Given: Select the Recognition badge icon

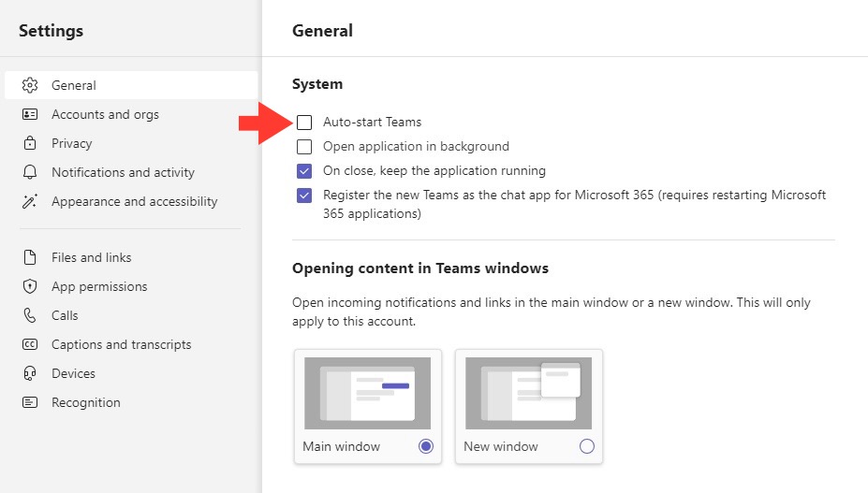Looking at the screenshot, I should click(x=30, y=402).
